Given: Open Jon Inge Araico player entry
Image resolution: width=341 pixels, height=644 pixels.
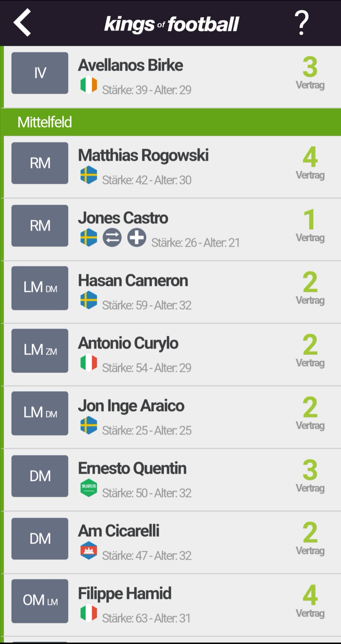Looking at the screenshot, I should pyautogui.click(x=172, y=417).
